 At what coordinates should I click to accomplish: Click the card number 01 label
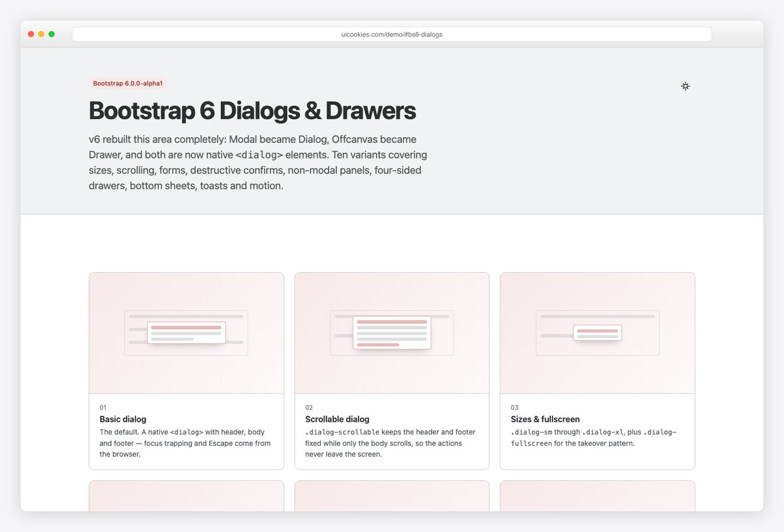click(103, 407)
